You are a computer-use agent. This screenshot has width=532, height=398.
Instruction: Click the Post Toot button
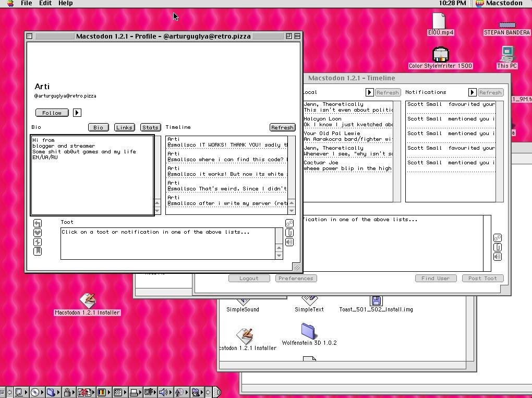click(483, 278)
